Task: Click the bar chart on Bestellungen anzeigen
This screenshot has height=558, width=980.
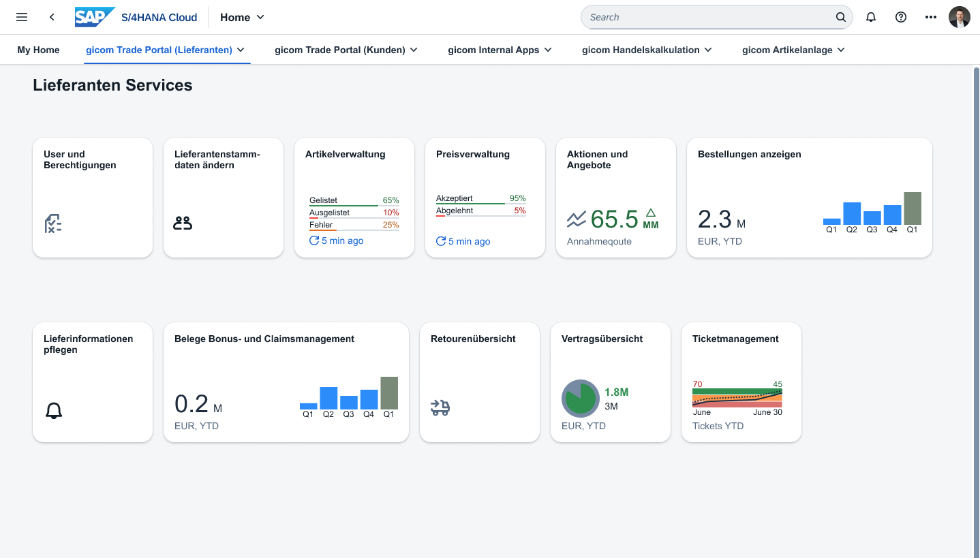Action: (872, 213)
